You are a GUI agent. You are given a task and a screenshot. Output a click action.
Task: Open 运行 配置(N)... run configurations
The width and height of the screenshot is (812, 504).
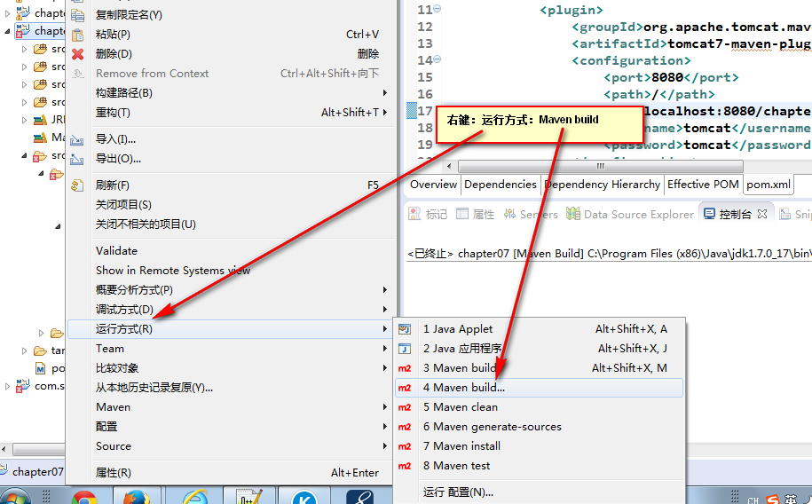(x=539, y=492)
